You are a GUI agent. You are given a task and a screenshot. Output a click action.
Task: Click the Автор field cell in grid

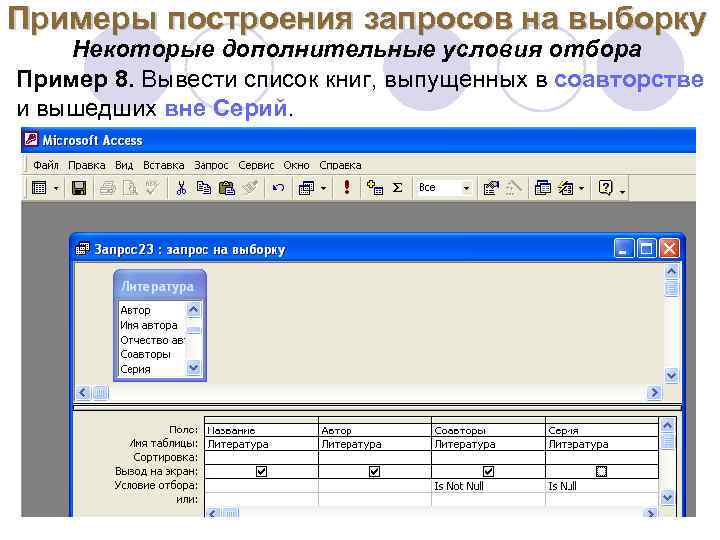[x=375, y=430]
